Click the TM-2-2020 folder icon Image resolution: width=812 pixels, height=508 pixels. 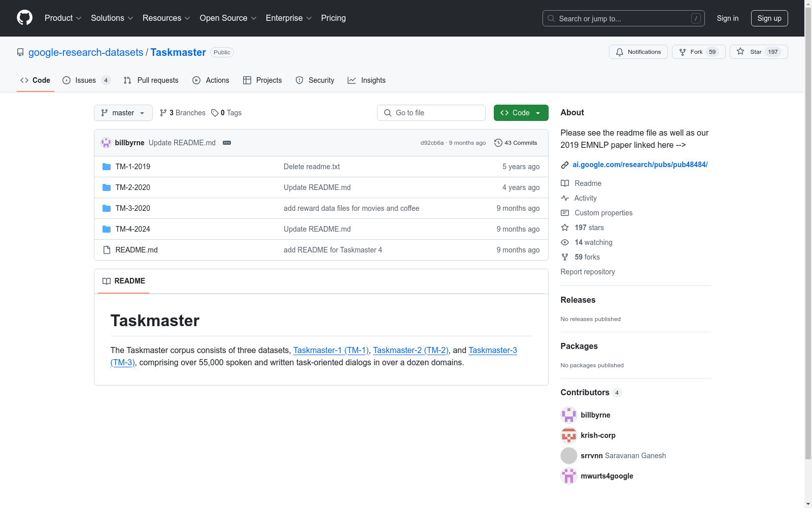[107, 187]
